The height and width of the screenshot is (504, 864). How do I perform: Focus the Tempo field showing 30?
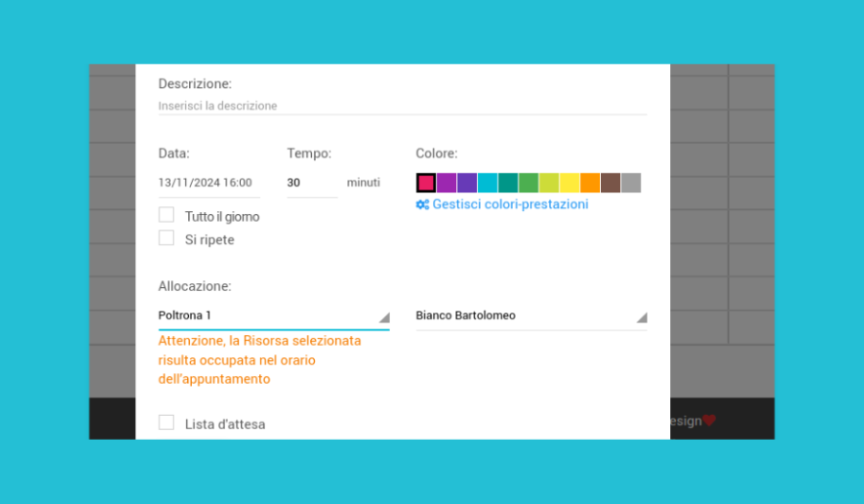click(312, 182)
